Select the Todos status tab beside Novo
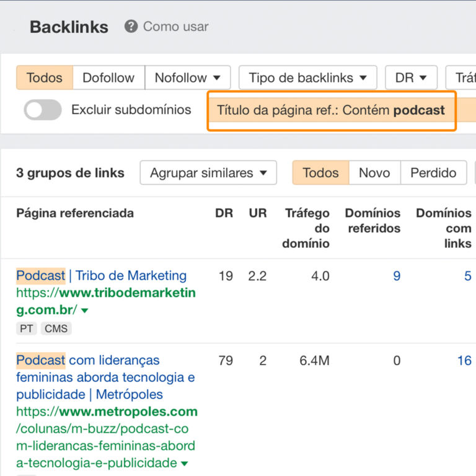The width and height of the screenshot is (476, 476). [x=320, y=173]
